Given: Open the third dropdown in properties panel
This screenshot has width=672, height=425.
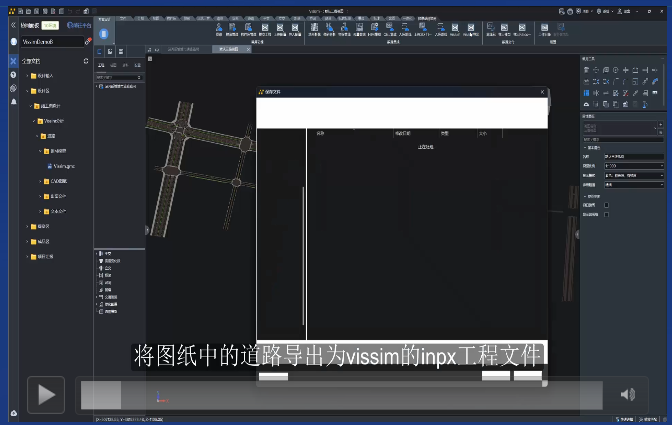Looking at the screenshot, I should 634,185.
